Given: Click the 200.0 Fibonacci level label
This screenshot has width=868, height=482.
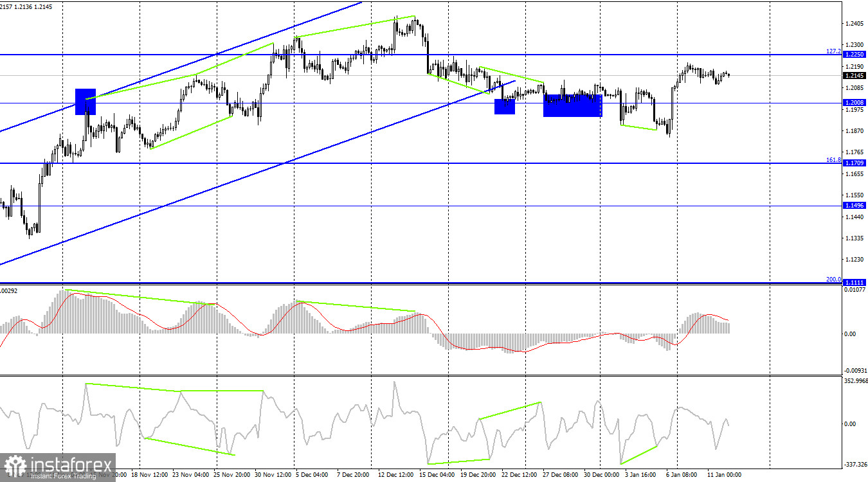Looking at the screenshot, I should click(x=833, y=279).
